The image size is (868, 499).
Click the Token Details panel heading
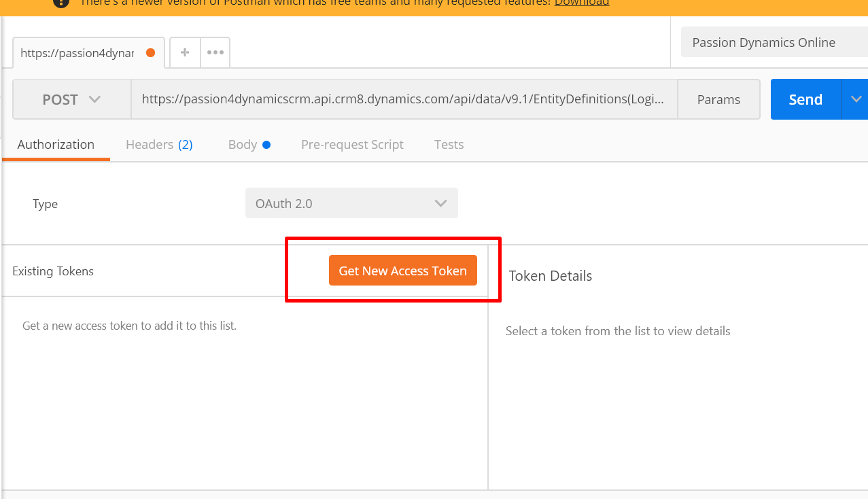coord(550,276)
